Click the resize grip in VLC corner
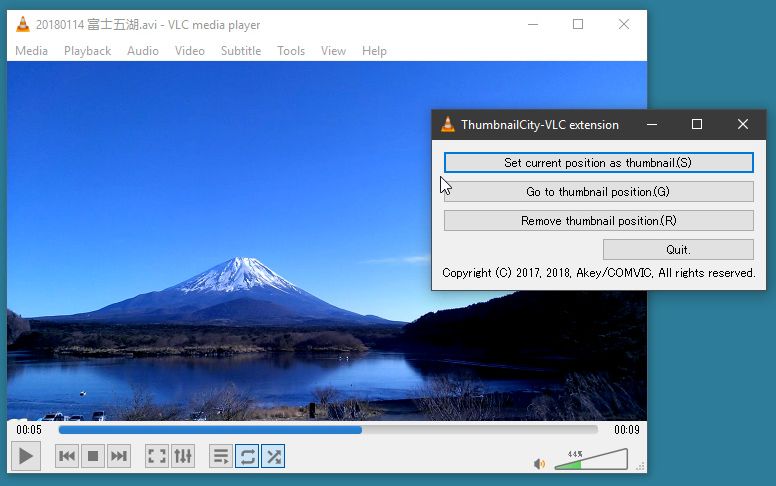Image resolution: width=776 pixels, height=486 pixels. (x=640, y=466)
